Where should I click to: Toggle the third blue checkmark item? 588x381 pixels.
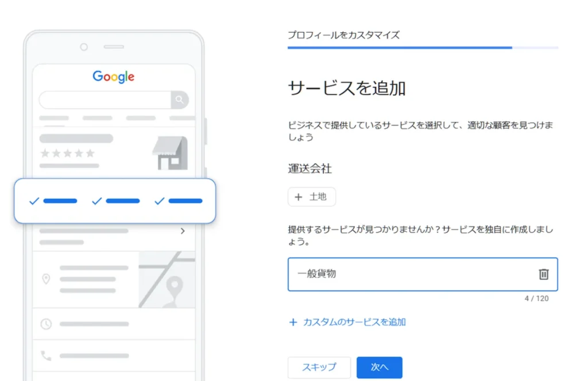178,201
